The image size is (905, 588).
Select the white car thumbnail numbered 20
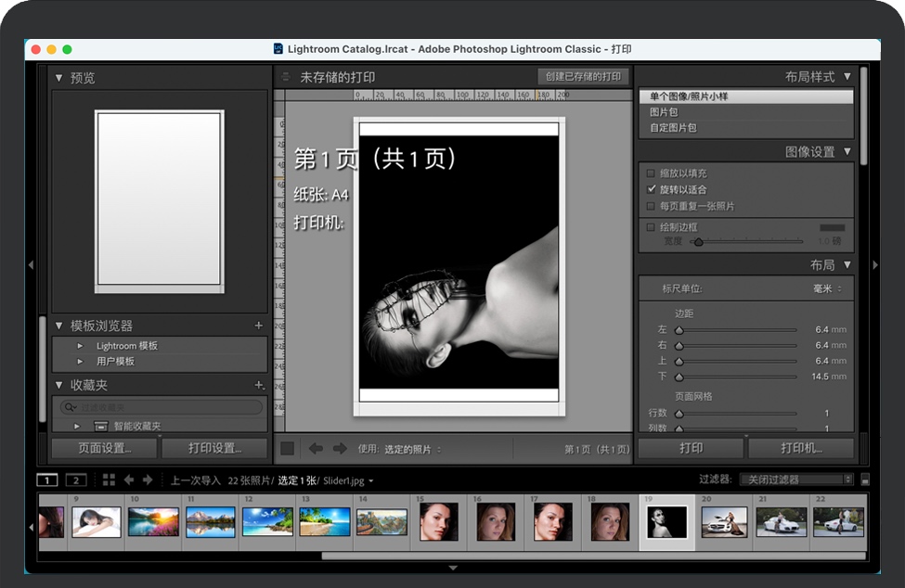pos(724,522)
